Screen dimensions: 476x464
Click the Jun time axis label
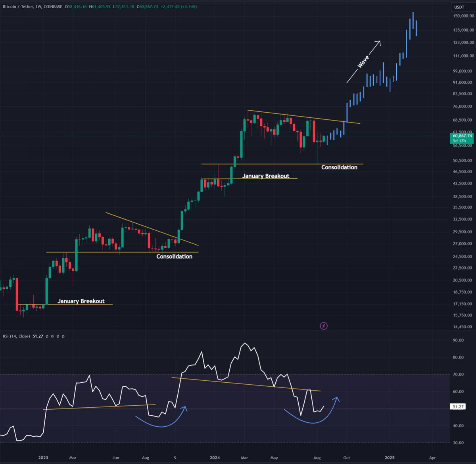[x=115, y=458]
